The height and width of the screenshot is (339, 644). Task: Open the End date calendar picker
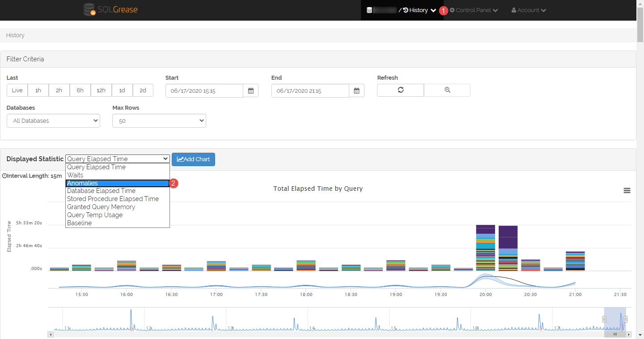(357, 91)
